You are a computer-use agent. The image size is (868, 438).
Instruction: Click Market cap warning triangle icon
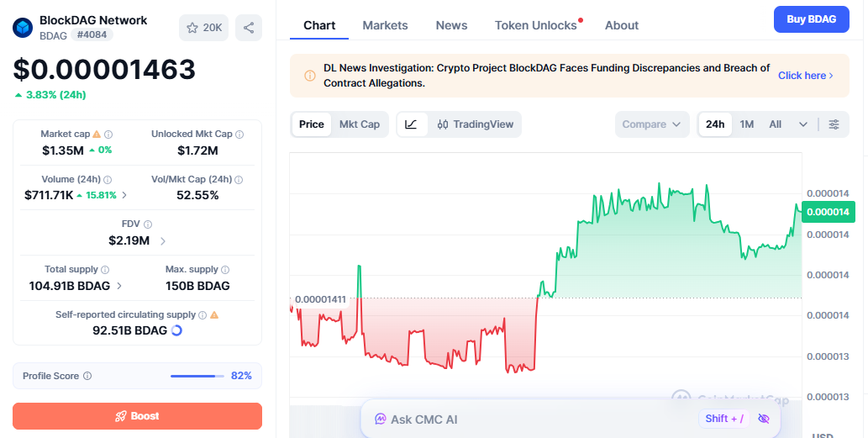97,134
